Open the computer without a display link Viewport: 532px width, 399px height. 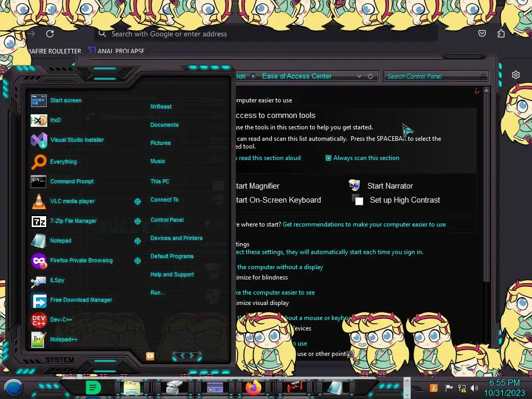pos(280,267)
